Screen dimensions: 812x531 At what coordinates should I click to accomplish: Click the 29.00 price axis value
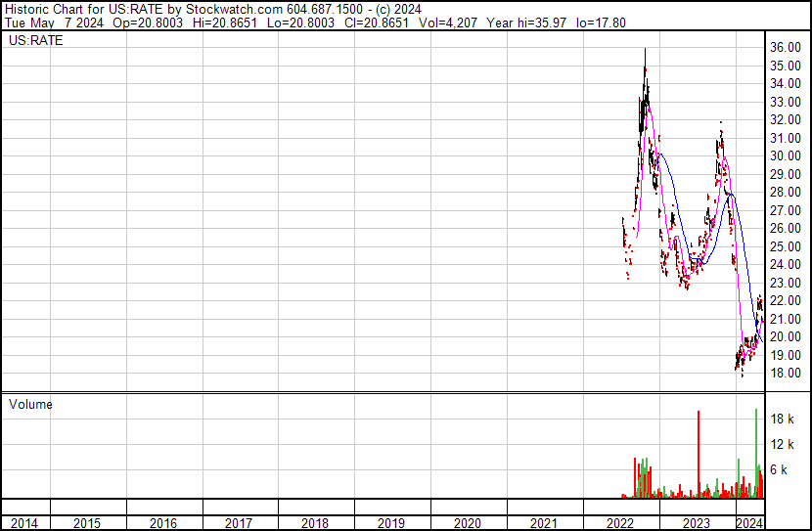point(786,174)
